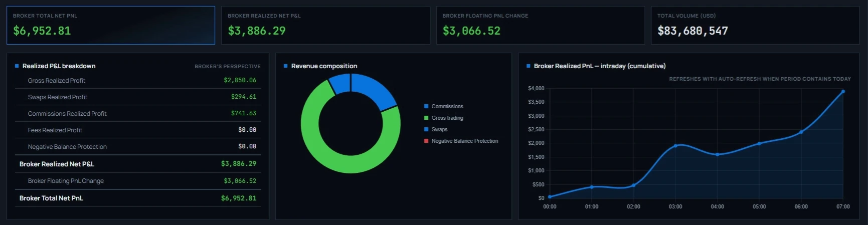Click the Gross trading legend swatch
The width and height of the screenshot is (868, 225).
click(426, 118)
